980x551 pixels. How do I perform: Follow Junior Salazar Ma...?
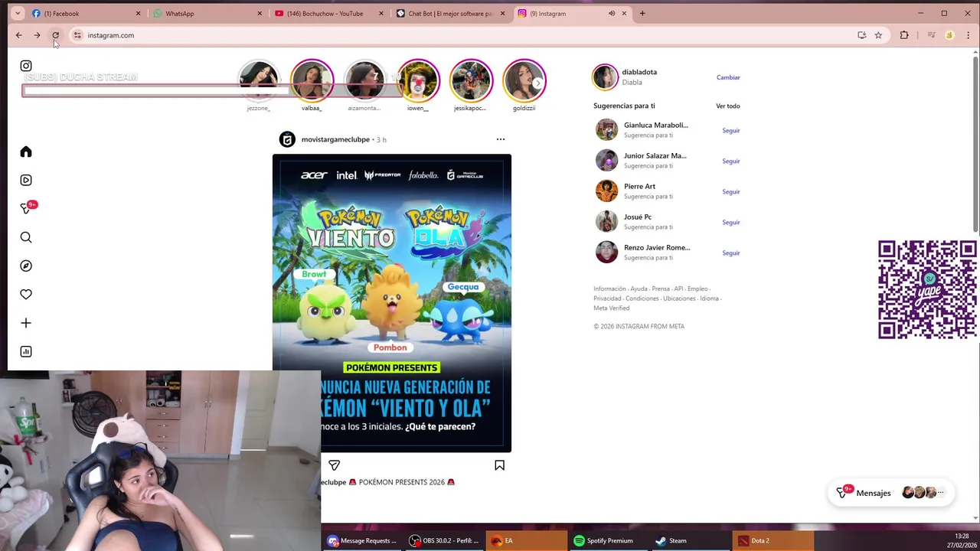coord(731,161)
